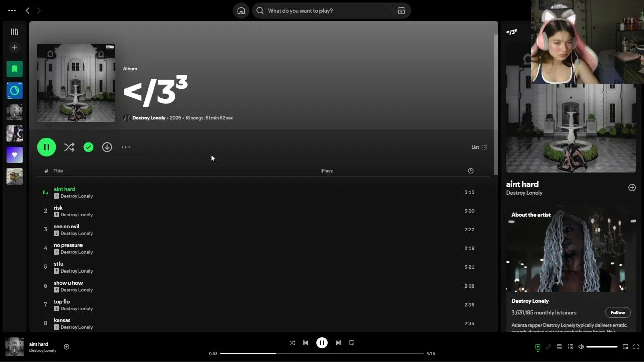Show lyrics with microphone icon
The image size is (644, 362).
coord(548,347)
